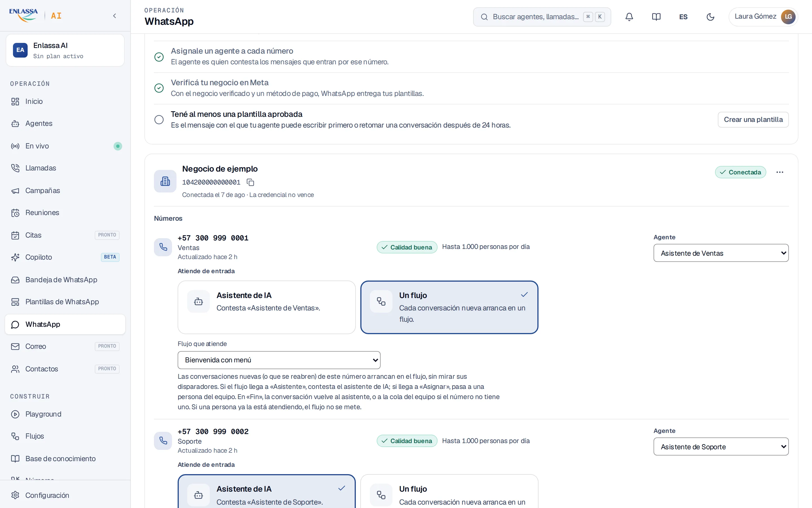Select Asistente de IA for the Soporte number

(266, 491)
